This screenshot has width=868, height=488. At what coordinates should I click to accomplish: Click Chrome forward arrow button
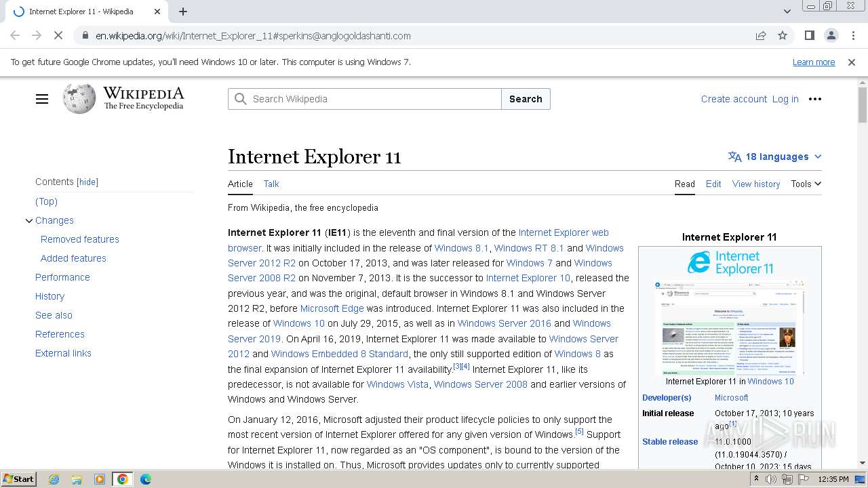click(37, 35)
